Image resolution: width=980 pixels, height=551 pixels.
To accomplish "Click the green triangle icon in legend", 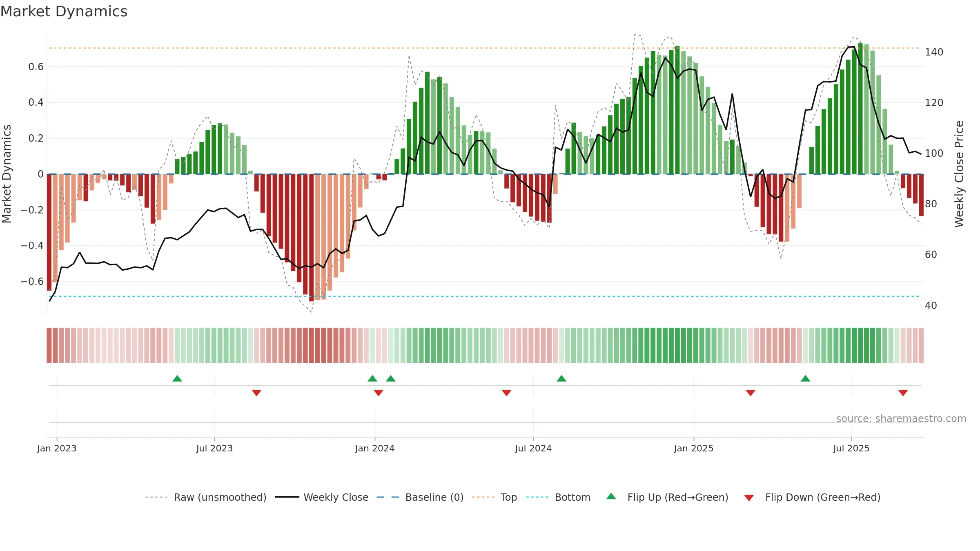I will [611, 496].
